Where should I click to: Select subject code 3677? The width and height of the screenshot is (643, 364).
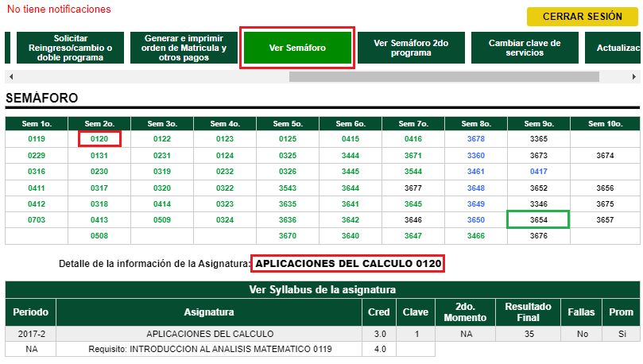point(413,188)
